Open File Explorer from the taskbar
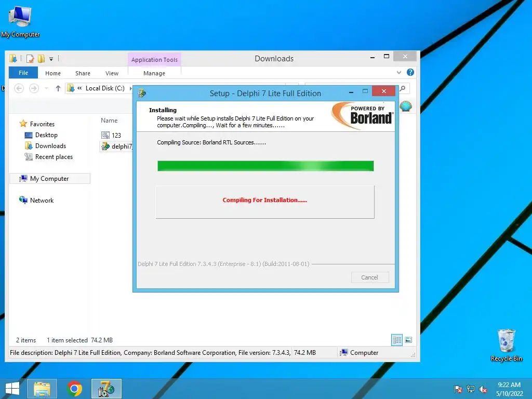Screen dimensions: 532x399 coord(42,389)
